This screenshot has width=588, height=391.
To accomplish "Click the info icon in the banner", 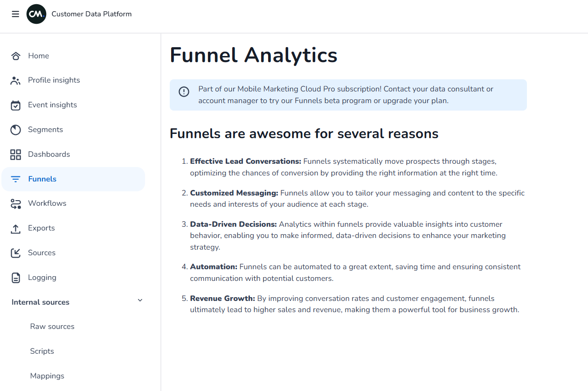I will (x=184, y=92).
